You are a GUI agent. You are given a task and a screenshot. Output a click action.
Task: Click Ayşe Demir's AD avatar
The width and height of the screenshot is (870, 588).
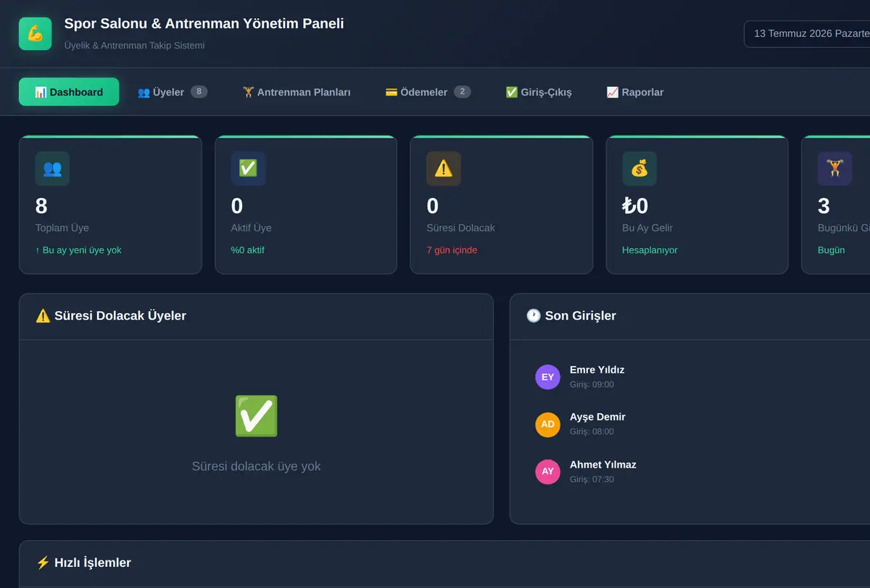pos(547,424)
